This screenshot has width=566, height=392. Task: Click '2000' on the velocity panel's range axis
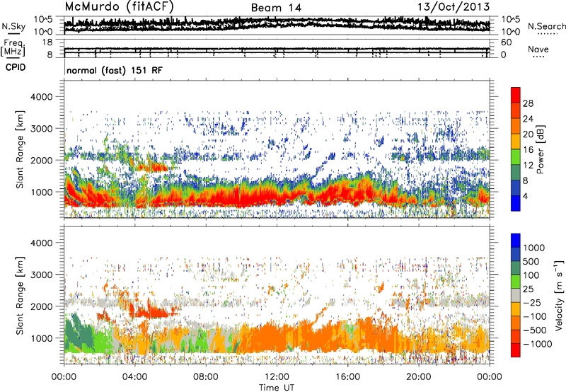[x=41, y=306]
